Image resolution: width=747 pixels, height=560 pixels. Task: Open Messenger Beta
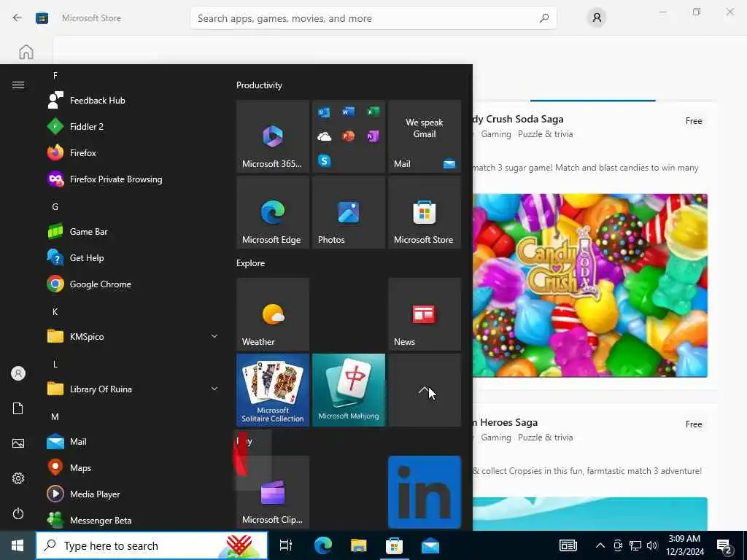tap(133, 521)
